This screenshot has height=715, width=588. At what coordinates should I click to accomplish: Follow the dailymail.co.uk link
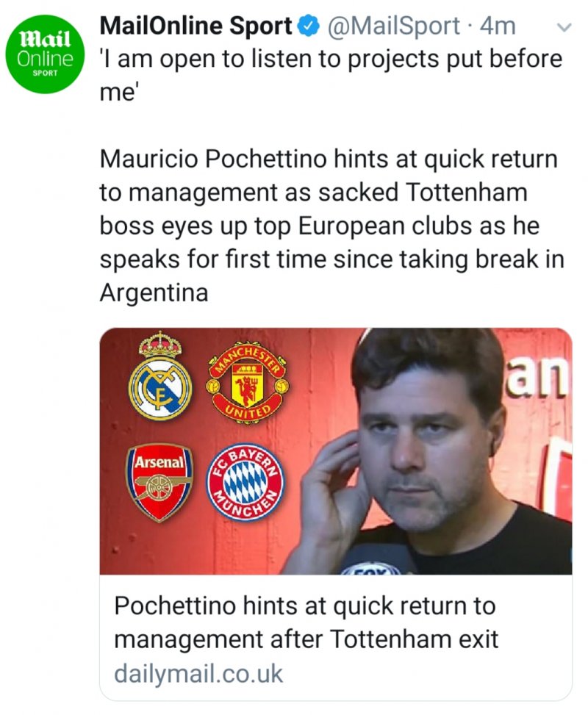[x=198, y=674]
